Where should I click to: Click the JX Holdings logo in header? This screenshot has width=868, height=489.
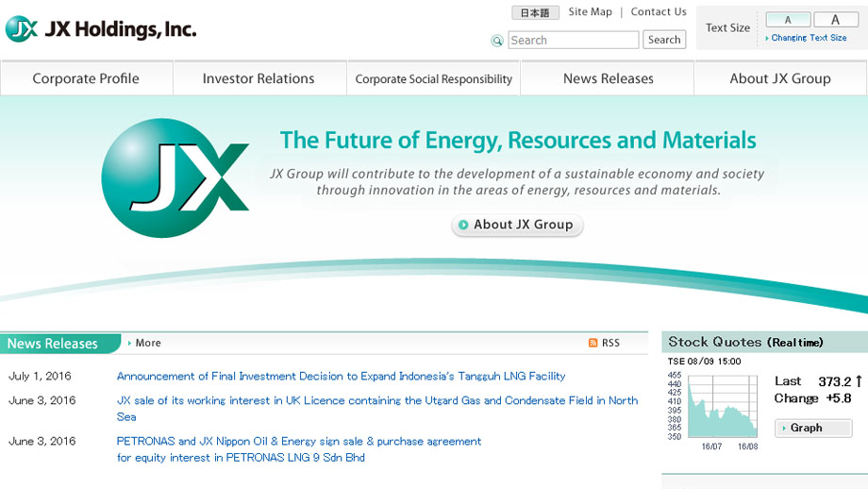[x=101, y=29]
